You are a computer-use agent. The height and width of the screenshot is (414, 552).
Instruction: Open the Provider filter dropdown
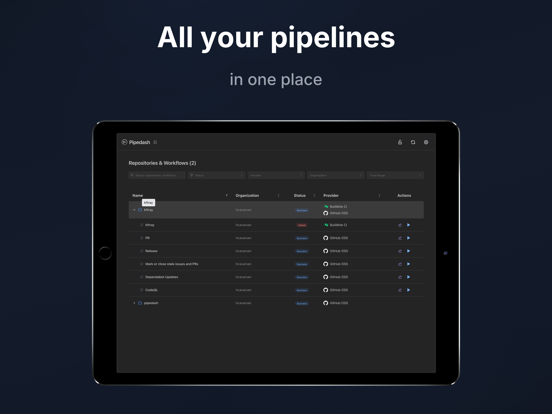(276, 175)
